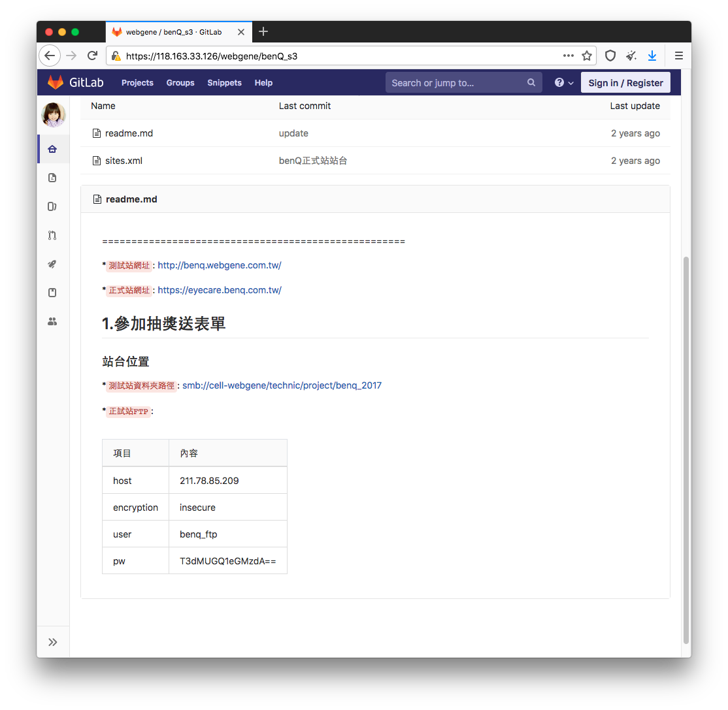
Task: Open the Help question mark dropdown
Action: pos(563,82)
